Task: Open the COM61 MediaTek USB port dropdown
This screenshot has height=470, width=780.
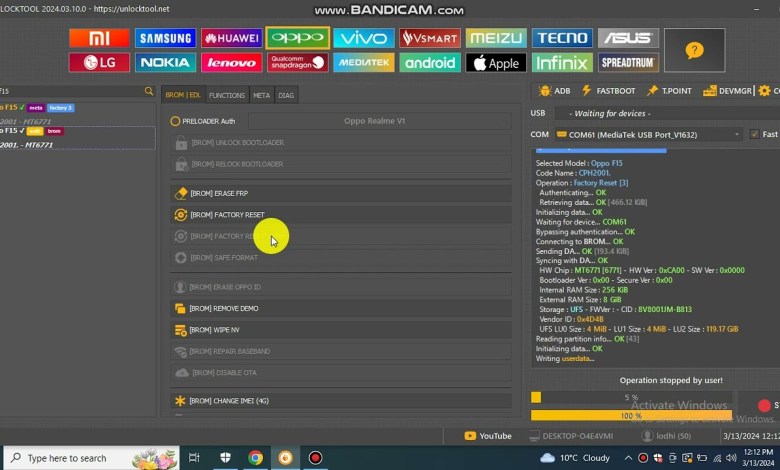Action: (x=648, y=135)
